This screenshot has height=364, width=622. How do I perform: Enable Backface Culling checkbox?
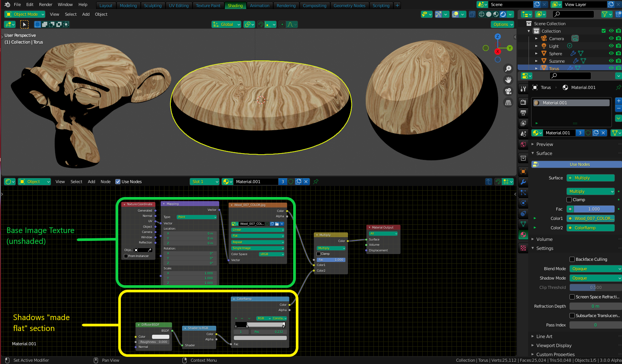tap(572, 259)
